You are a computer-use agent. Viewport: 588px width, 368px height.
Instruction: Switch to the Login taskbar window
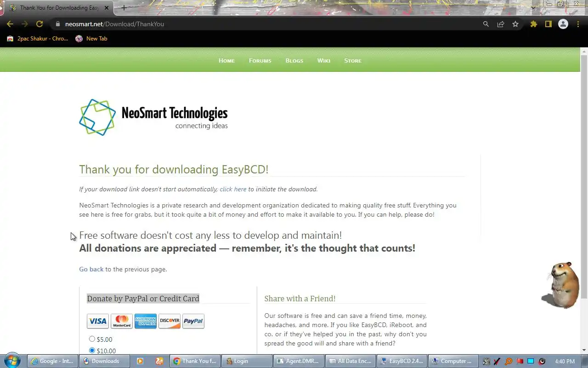pos(247,361)
